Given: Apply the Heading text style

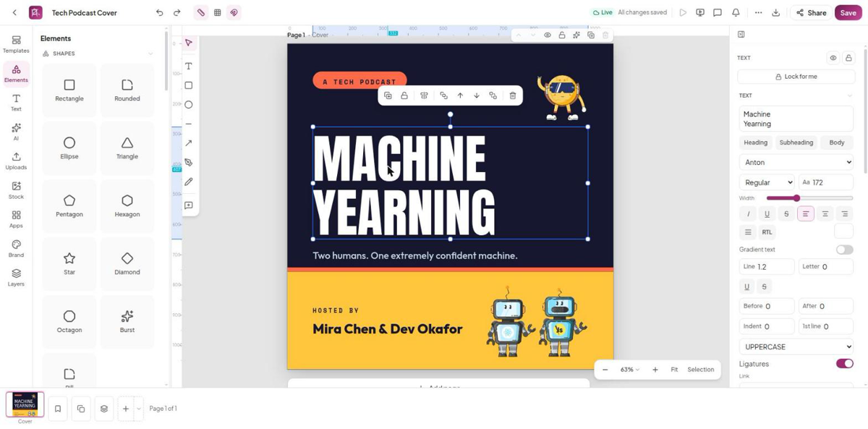Looking at the screenshot, I should (756, 143).
